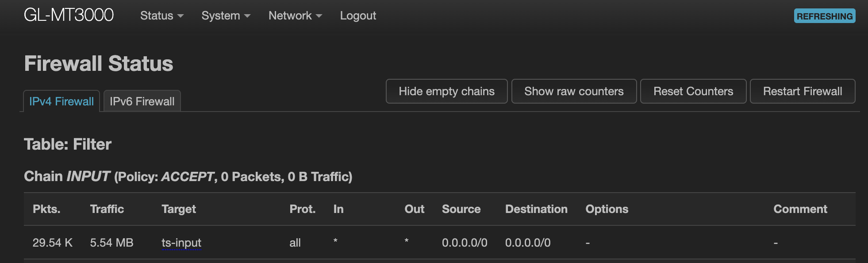Click the GL-MT3000 brand title
868x263 pixels.
coord(69,15)
